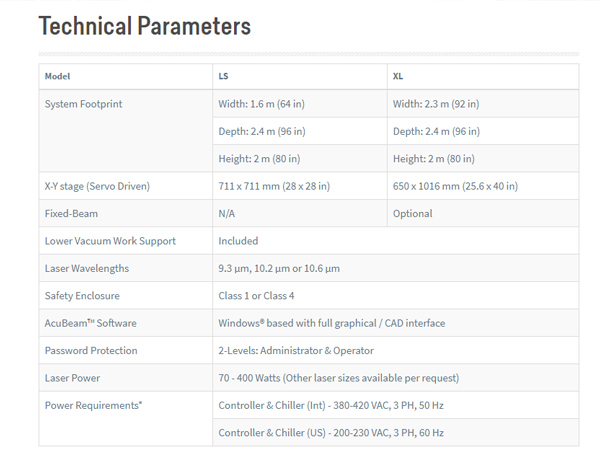600x450 pixels.
Task: Select LS depth 2.4 m cell
Action: click(x=262, y=131)
